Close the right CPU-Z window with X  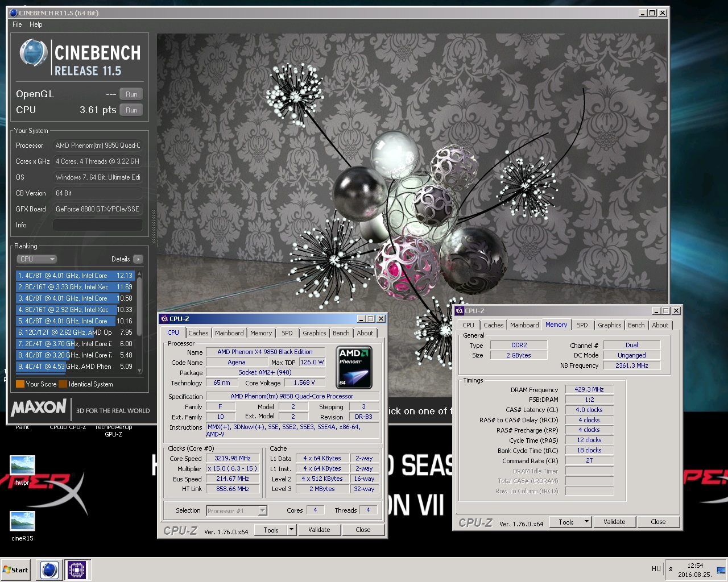click(676, 311)
